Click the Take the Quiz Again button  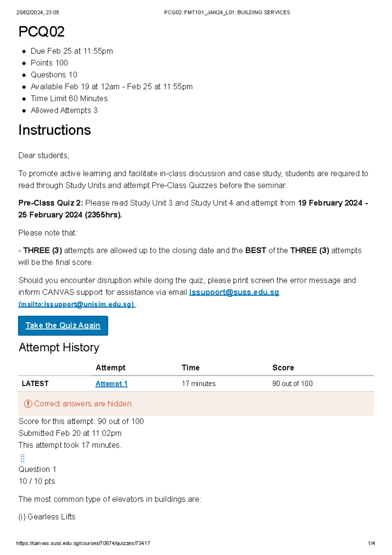pyautogui.click(x=63, y=325)
